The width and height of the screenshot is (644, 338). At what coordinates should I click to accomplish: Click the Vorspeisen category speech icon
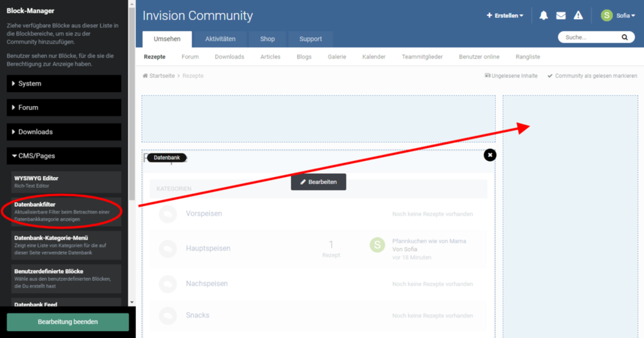167,214
